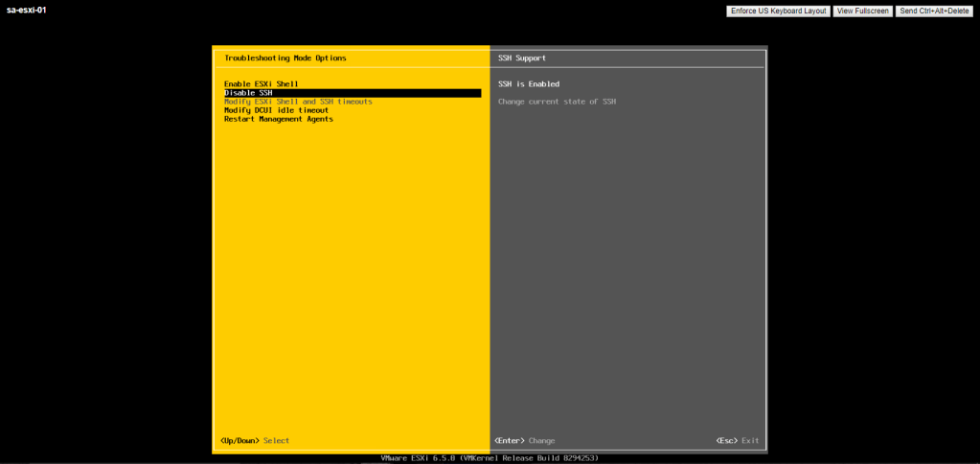Click Enforce US Keyboard Layout button
This screenshot has width=980, height=464.
click(777, 11)
